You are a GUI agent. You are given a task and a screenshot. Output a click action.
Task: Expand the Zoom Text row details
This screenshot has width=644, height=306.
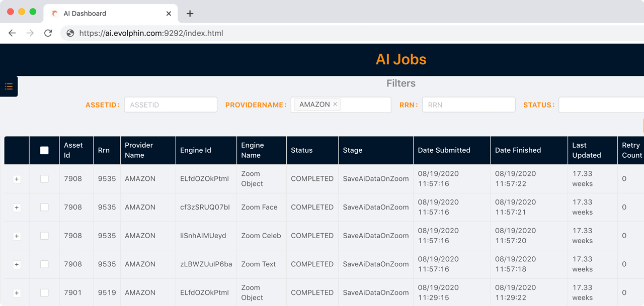(x=17, y=265)
